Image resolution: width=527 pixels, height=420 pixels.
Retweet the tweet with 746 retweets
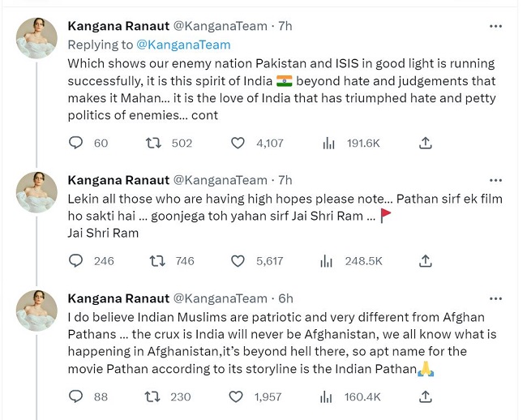point(152,260)
